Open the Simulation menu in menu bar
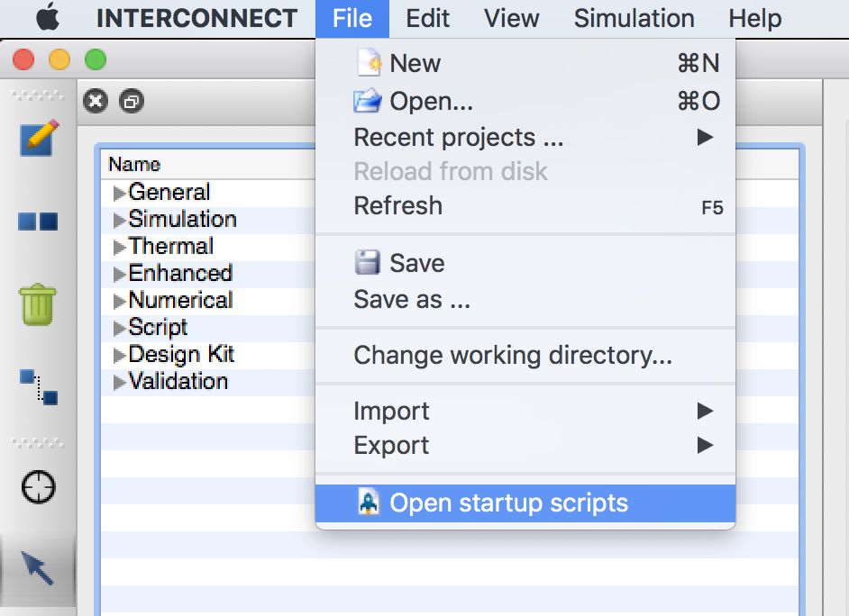849x616 pixels. tap(634, 18)
